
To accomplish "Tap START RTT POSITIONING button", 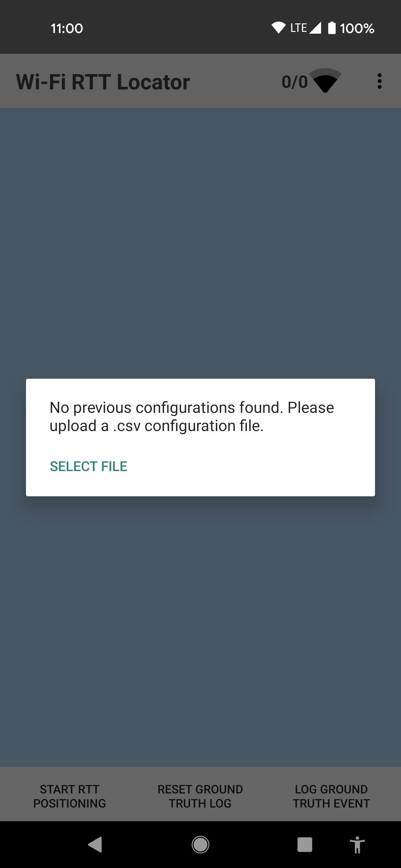I will [x=69, y=796].
